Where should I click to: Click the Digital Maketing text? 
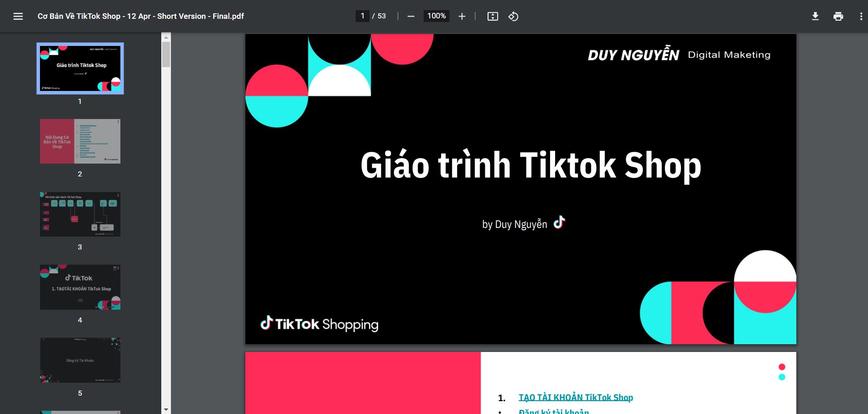tap(729, 55)
